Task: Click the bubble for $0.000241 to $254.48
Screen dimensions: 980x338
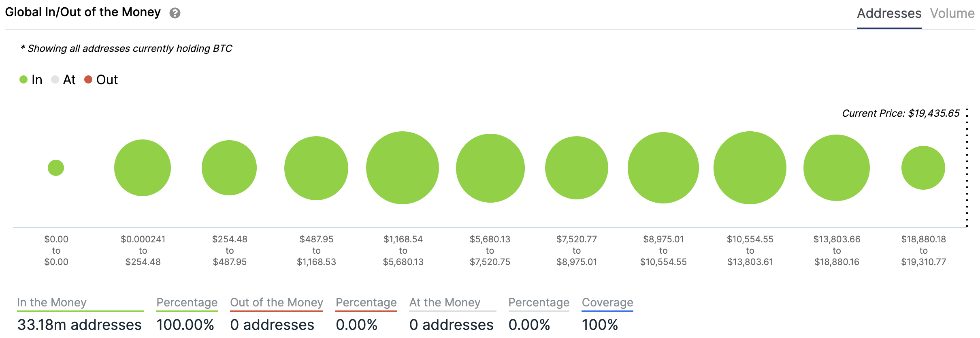Action: point(143,168)
